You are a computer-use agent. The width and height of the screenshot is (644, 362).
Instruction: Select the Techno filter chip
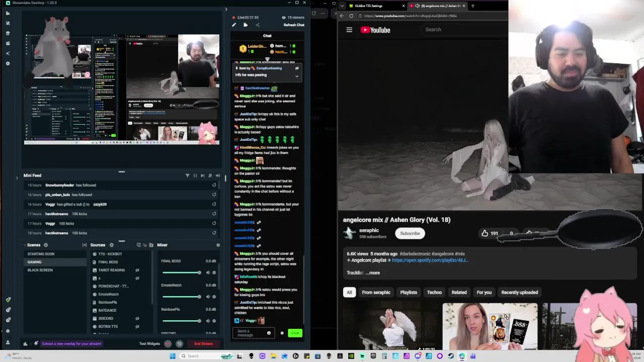coord(434,292)
